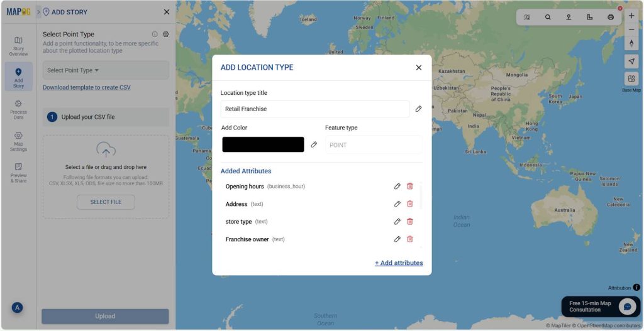644x331 pixels.
Task: Click the Attribution info icon
Action: (636, 288)
